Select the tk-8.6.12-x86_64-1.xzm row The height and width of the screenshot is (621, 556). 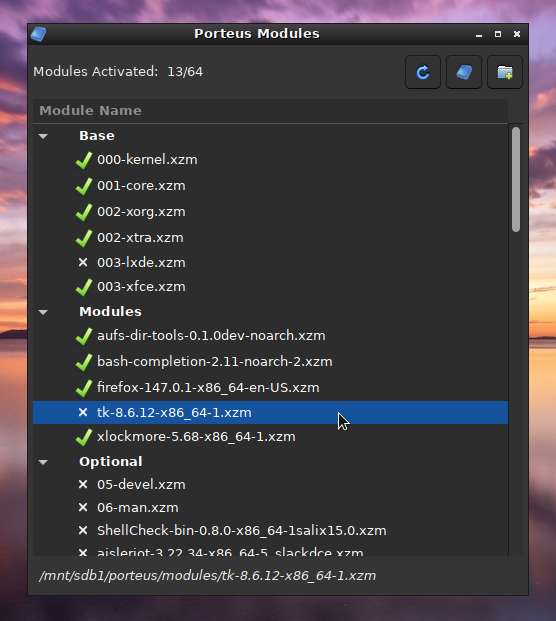[x=270, y=413]
